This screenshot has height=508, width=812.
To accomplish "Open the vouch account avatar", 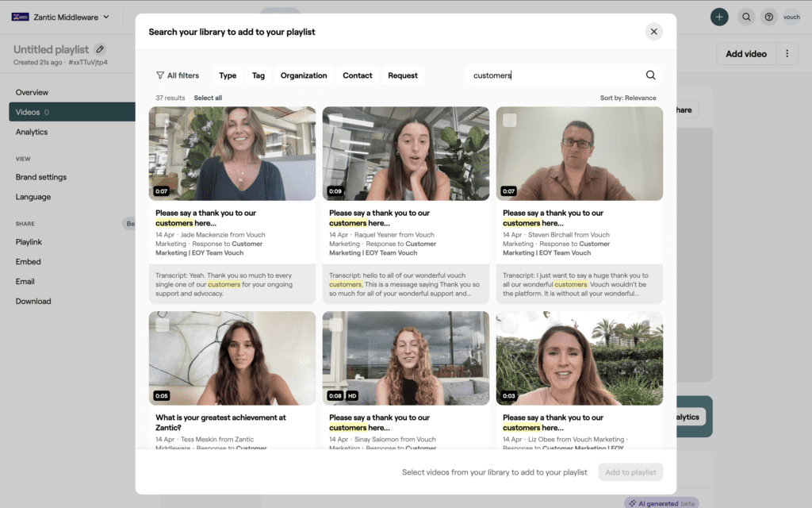I will click(791, 17).
